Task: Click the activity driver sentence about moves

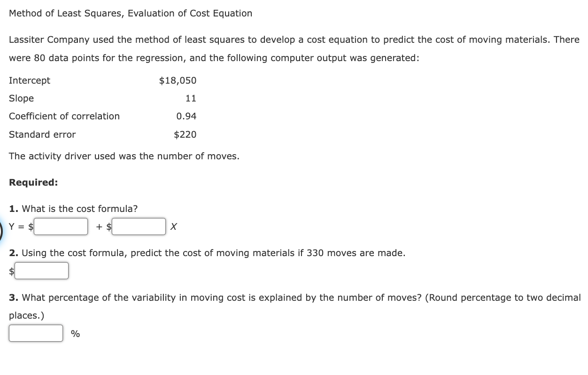Action: coord(124,156)
